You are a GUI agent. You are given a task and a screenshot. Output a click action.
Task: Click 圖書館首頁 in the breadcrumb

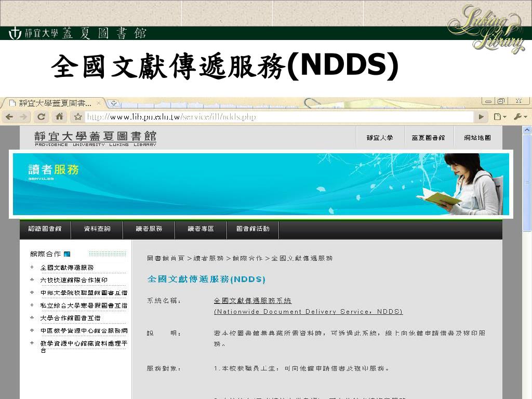pos(166,259)
